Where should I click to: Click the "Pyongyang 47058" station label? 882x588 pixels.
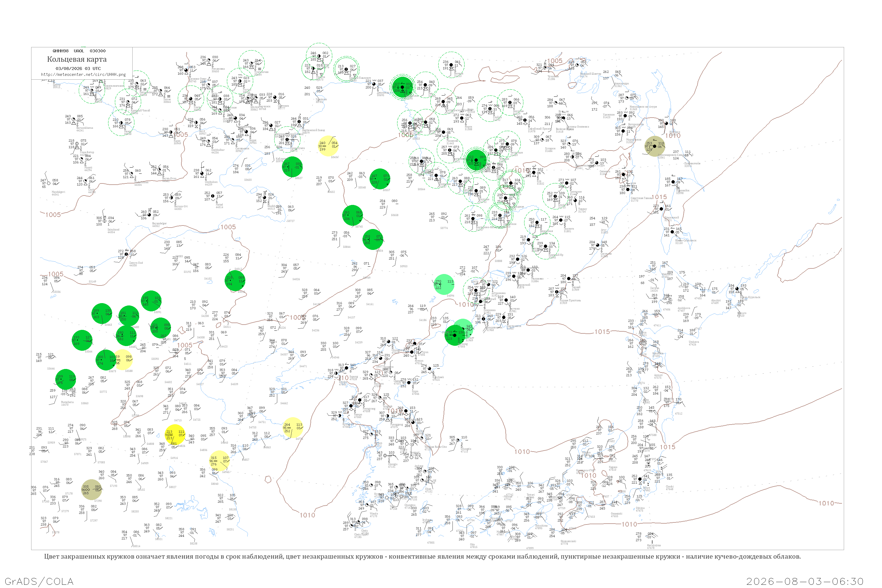[x=369, y=410]
